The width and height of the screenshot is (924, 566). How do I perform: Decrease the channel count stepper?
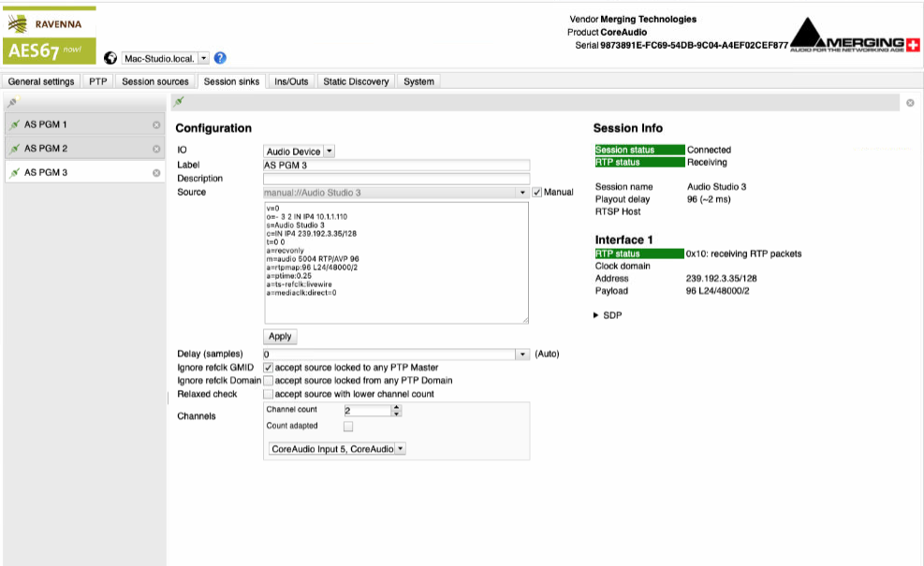397,414
